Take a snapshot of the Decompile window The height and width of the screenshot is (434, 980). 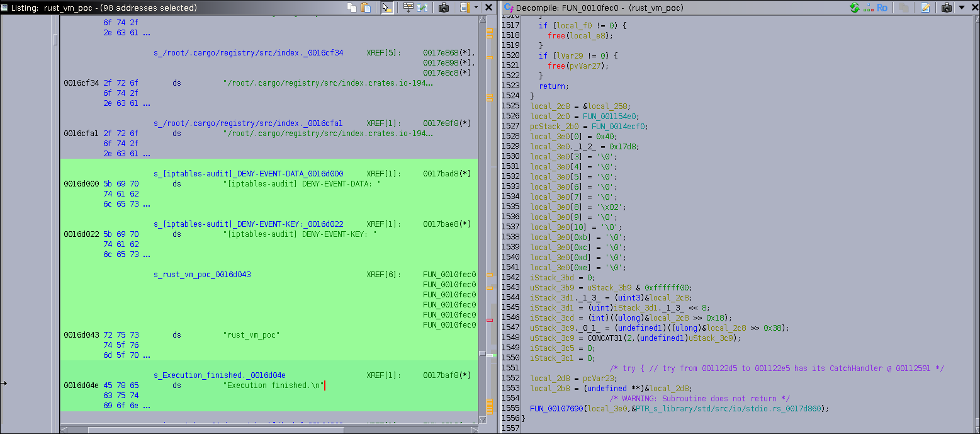[946, 8]
